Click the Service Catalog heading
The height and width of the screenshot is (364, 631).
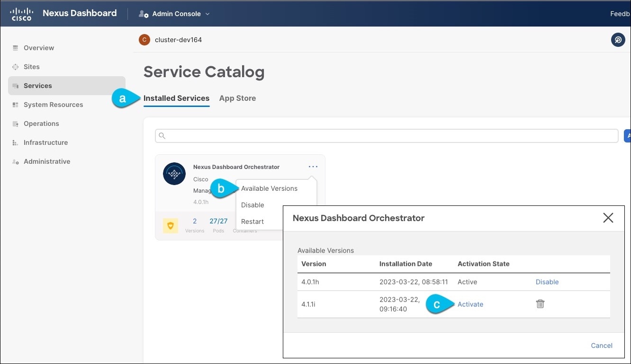[204, 72]
